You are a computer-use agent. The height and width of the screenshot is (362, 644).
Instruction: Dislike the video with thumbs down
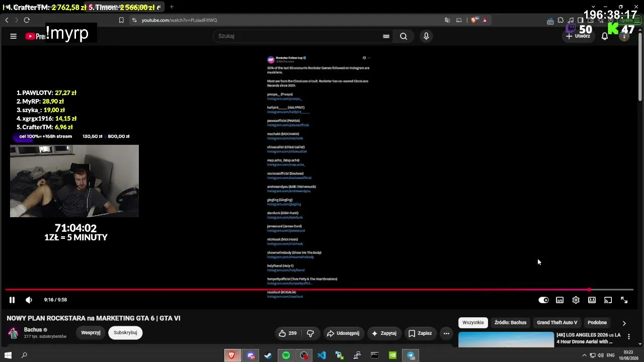(310, 333)
